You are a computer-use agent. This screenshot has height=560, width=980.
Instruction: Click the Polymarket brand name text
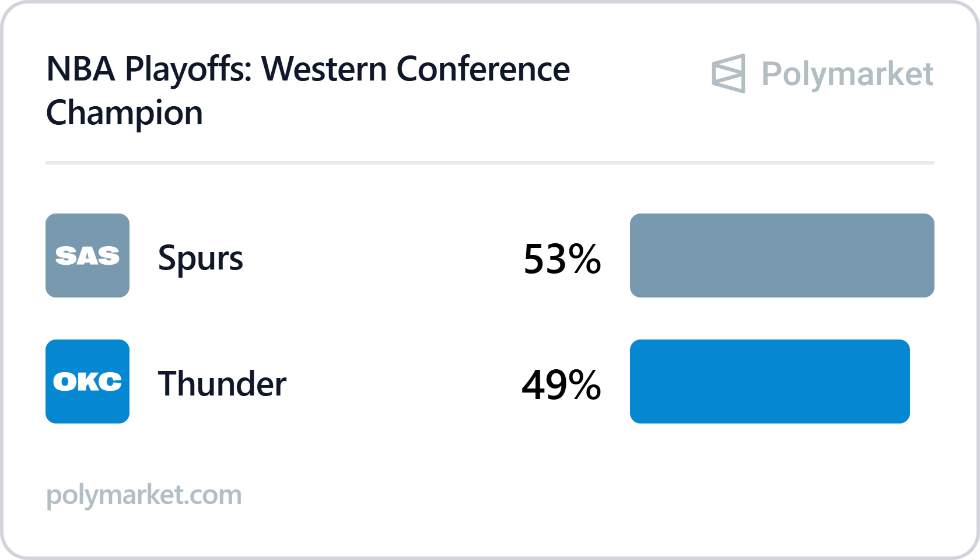tap(848, 74)
